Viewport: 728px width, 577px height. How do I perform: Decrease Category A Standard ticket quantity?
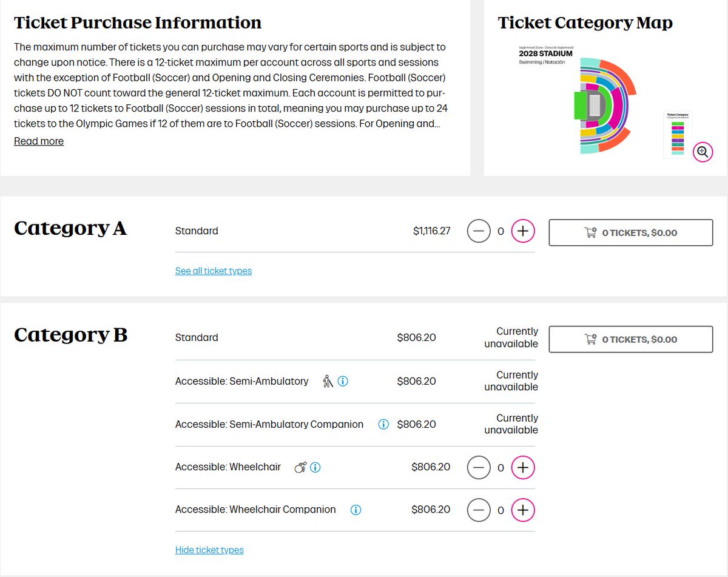[479, 231]
